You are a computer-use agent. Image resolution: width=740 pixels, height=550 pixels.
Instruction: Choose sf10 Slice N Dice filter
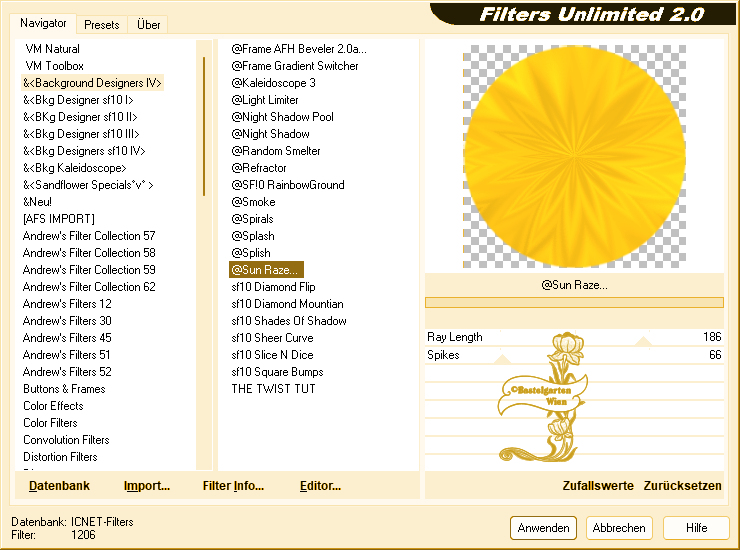coord(272,355)
